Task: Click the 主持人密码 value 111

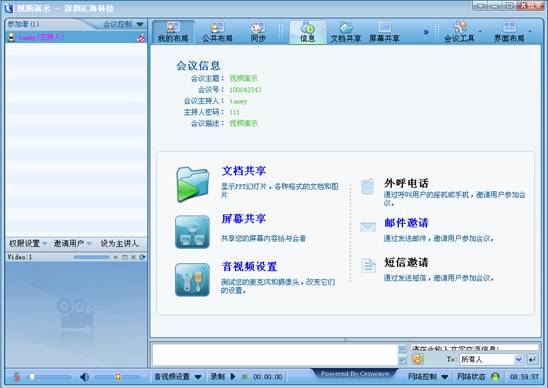Action: coord(235,112)
